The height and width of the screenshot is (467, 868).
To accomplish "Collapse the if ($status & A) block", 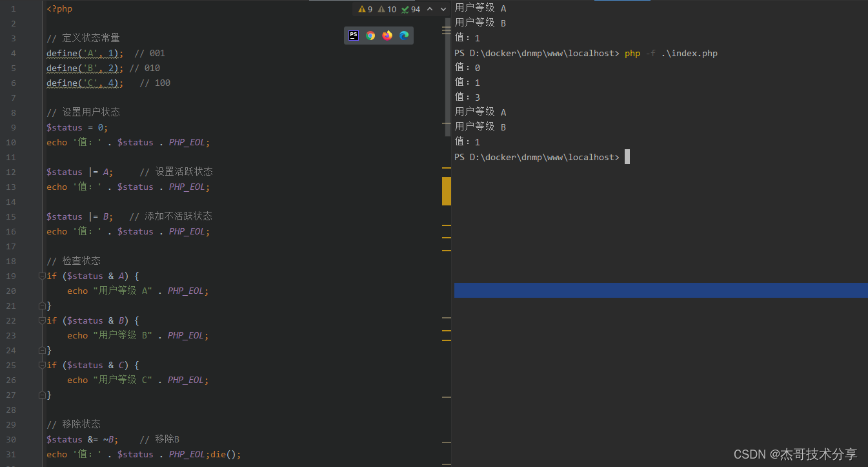I will point(42,276).
